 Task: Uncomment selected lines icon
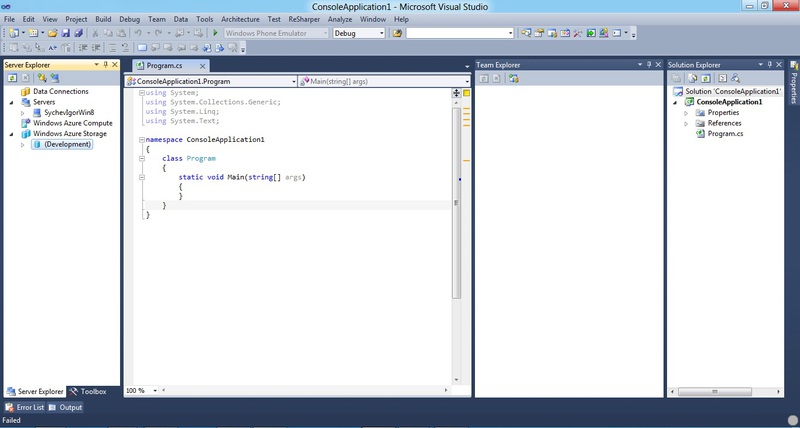pos(124,47)
